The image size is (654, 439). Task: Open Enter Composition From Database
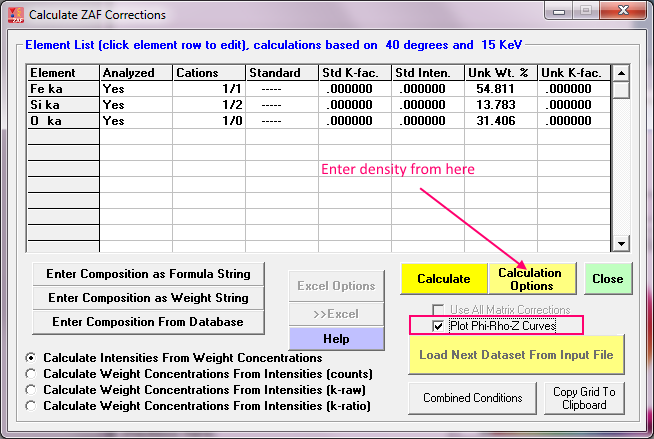149,321
